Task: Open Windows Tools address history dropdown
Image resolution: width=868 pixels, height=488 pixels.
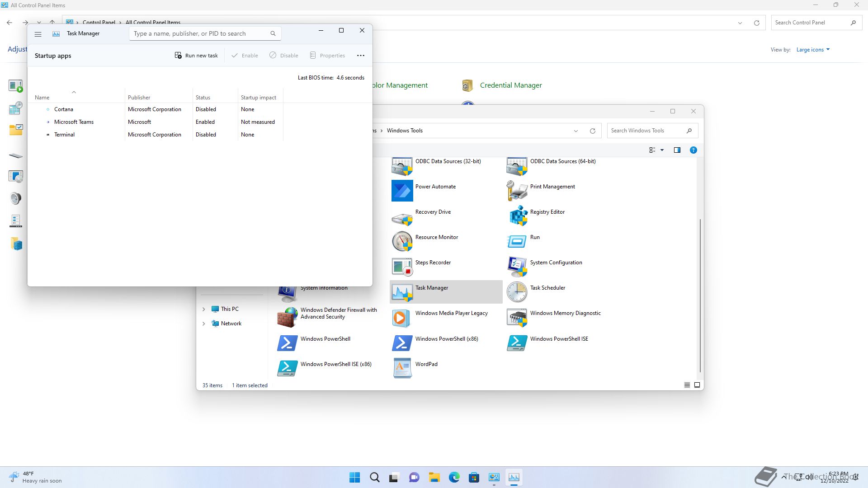Action: tap(576, 131)
